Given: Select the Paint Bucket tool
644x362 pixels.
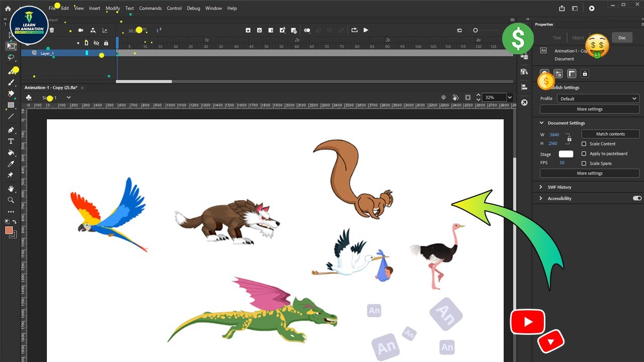Looking at the screenshot, I should click(x=11, y=152).
